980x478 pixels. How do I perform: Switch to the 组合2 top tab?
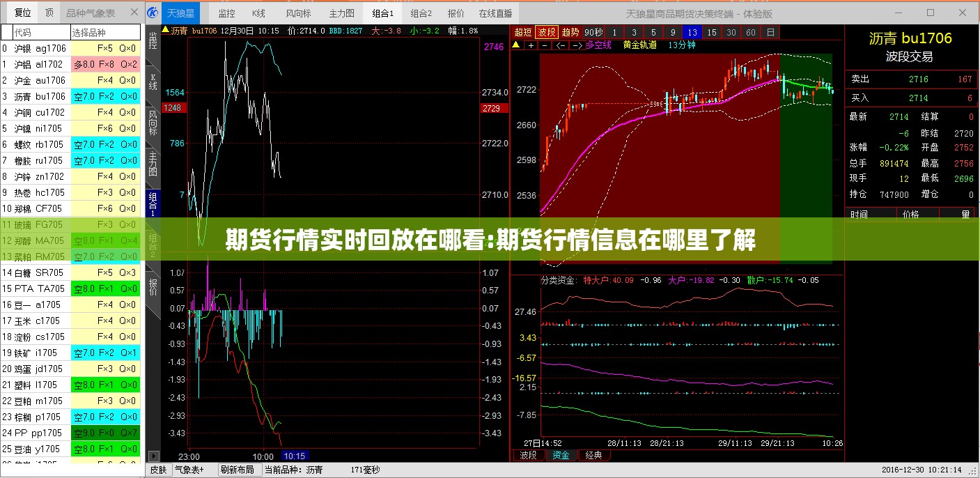[420, 13]
